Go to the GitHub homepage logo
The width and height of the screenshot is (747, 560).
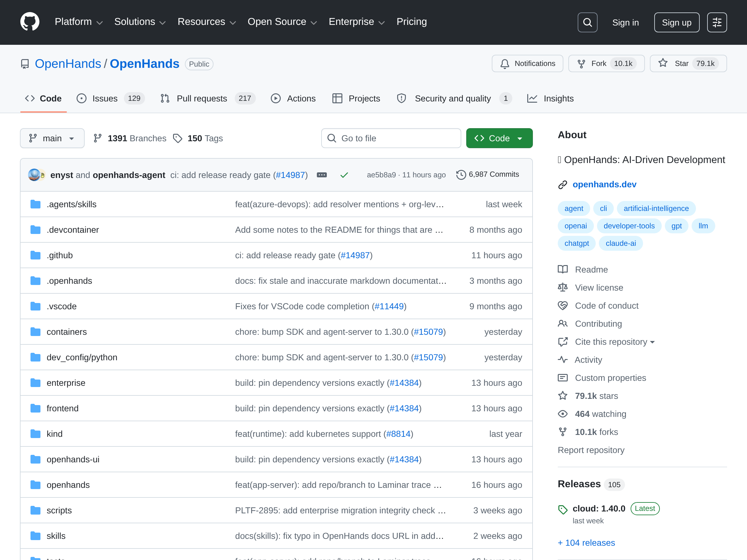30,22
